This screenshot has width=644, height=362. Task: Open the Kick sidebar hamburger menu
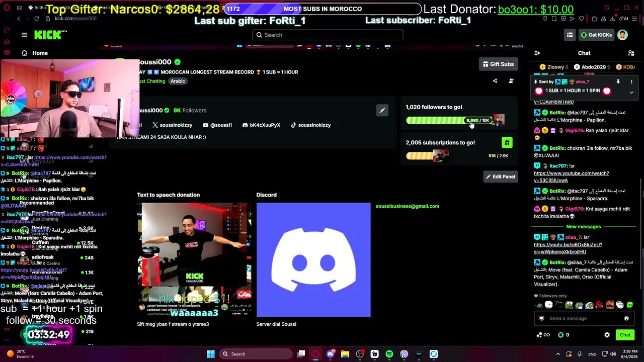point(24,35)
